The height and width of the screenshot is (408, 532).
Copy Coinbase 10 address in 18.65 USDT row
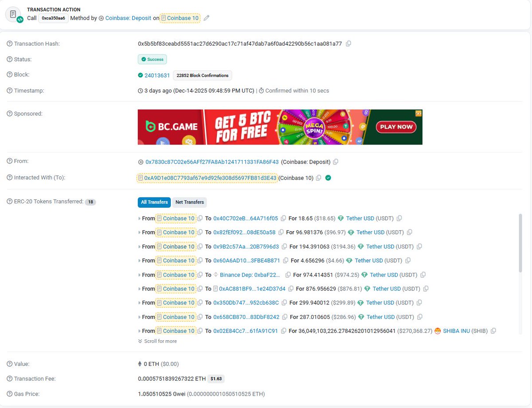[200, 218]
